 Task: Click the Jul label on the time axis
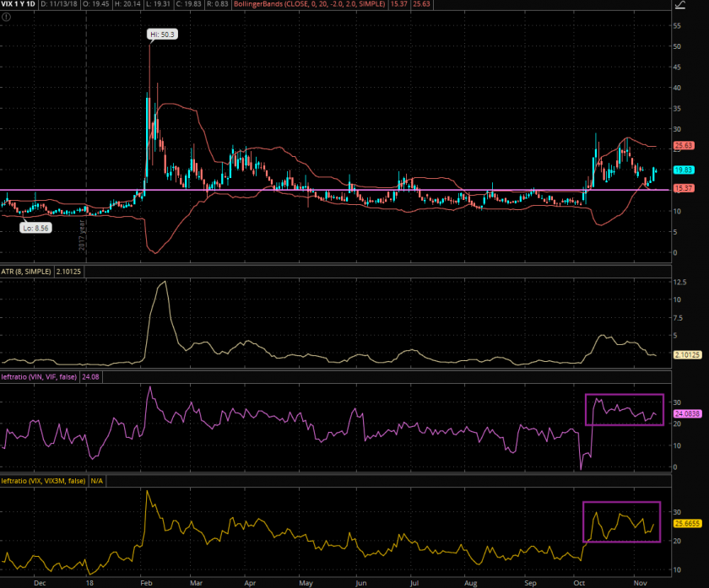coord(414,582)
